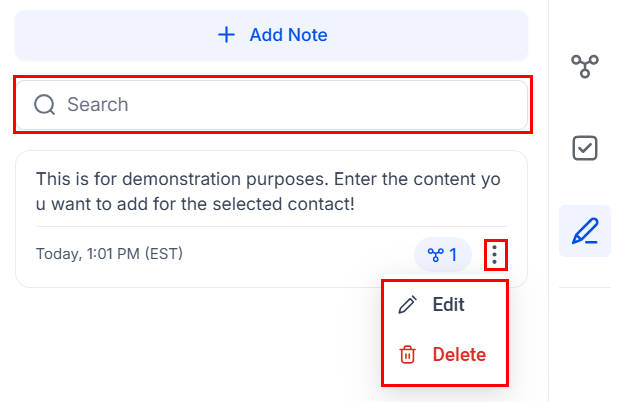
Task: Open the note's three-dot options menu
Action: [494, 255]
